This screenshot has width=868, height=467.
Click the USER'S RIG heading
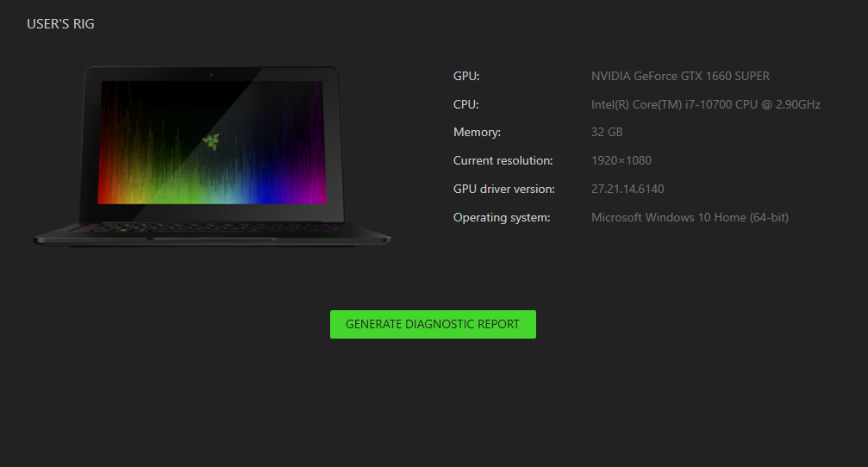60,24
